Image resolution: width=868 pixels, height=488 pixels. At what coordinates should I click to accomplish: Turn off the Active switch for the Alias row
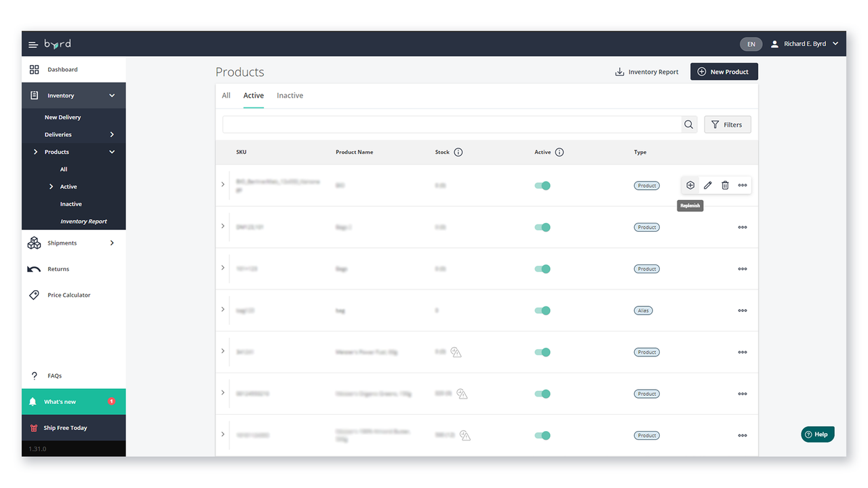pyautogui.click(x=542, y=310)
